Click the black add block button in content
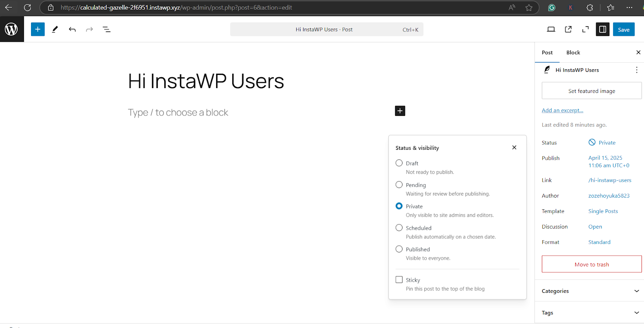The height and width of the screenshot is (328, 644). coord(400,111)
